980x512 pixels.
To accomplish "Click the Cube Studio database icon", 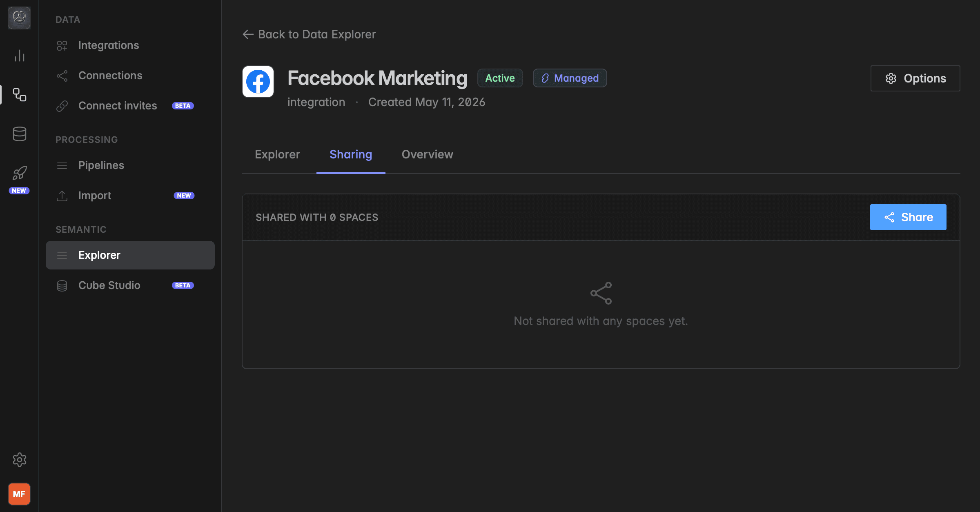I will 62,285.
